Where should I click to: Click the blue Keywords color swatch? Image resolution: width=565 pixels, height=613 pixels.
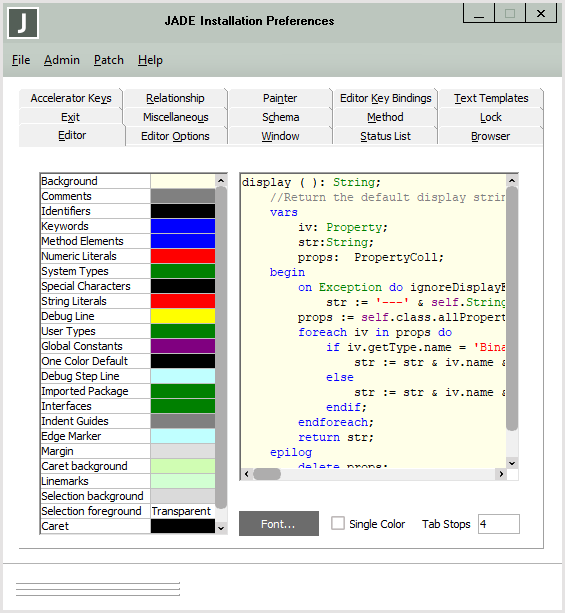click(183, 226)
